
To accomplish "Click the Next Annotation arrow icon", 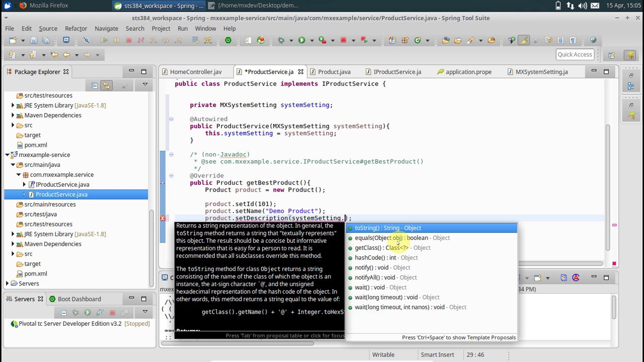I will pyautogui.click(x=12, y=55).
